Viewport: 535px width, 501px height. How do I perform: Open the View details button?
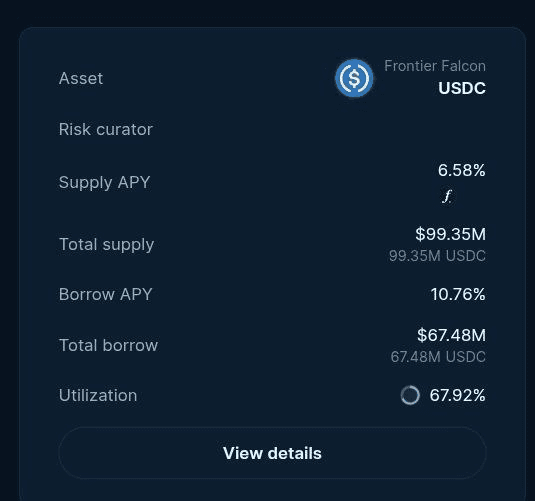point(272,453)
